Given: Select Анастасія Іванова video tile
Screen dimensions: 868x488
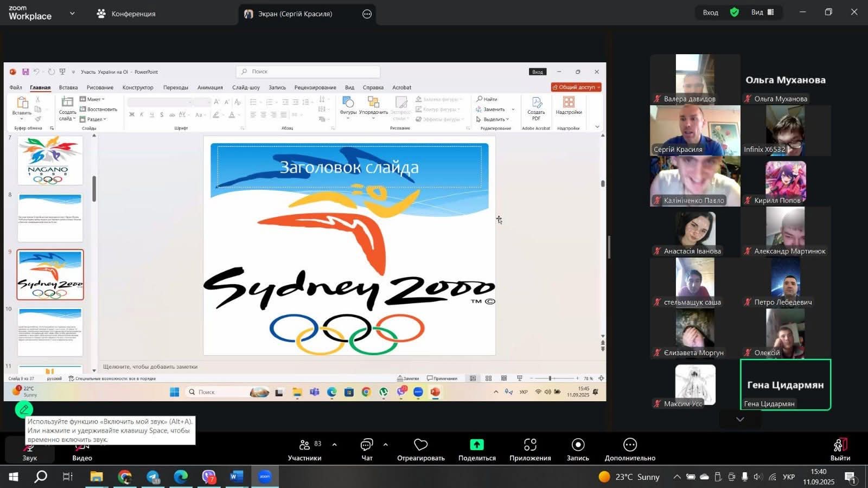Looking at the screenshot, I should pos(695,233).
